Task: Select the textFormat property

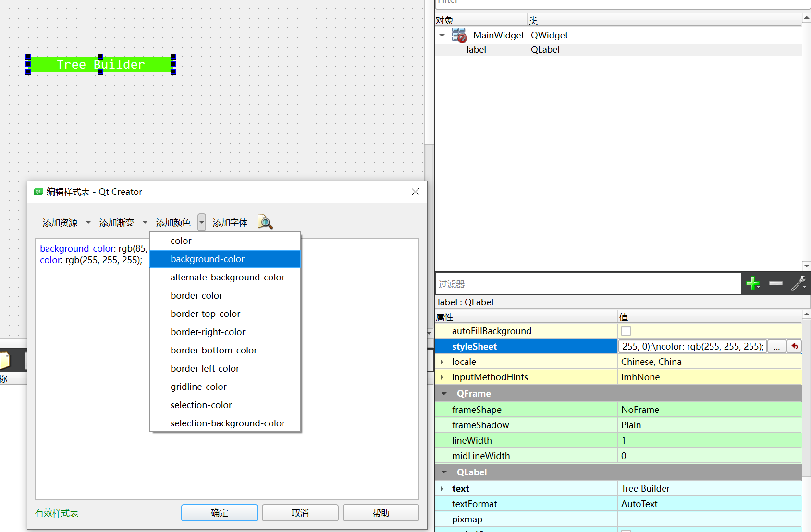Action: click(x=526, y=504)
